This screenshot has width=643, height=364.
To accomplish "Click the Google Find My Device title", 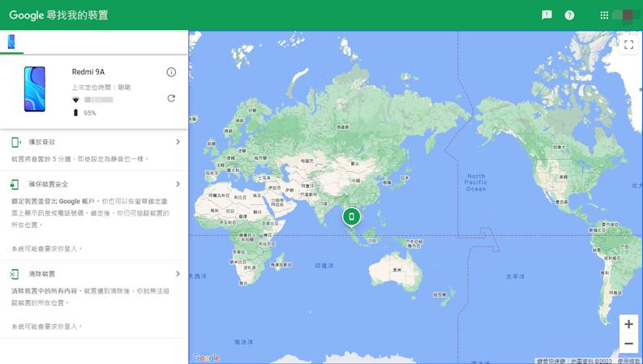I will pos(58,15).
